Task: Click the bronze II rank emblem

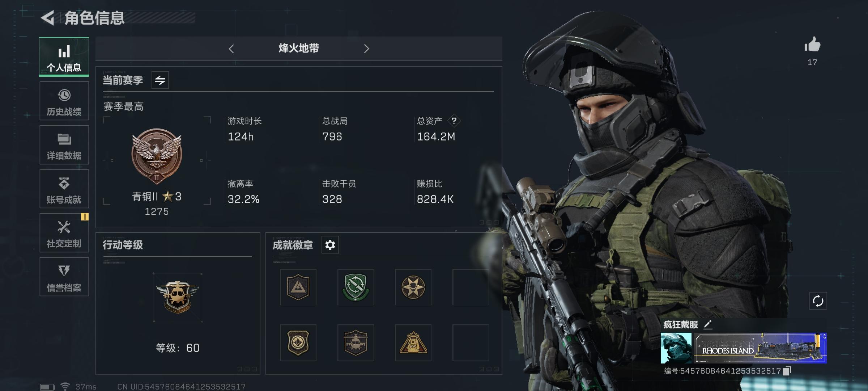Action: tap(157, 156)
